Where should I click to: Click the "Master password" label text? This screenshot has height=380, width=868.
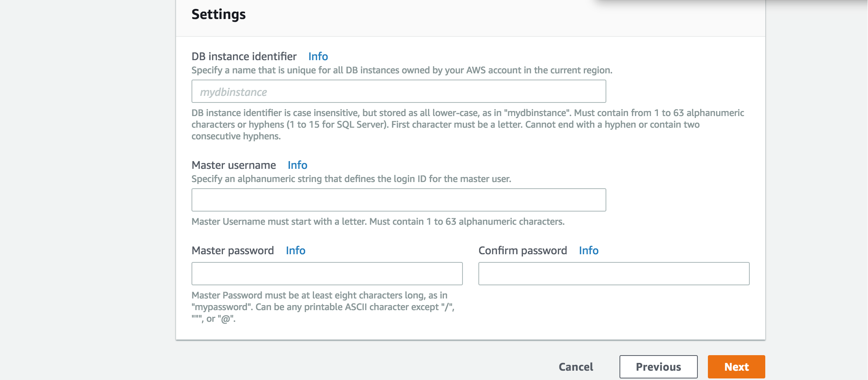[x=233, y=251]
